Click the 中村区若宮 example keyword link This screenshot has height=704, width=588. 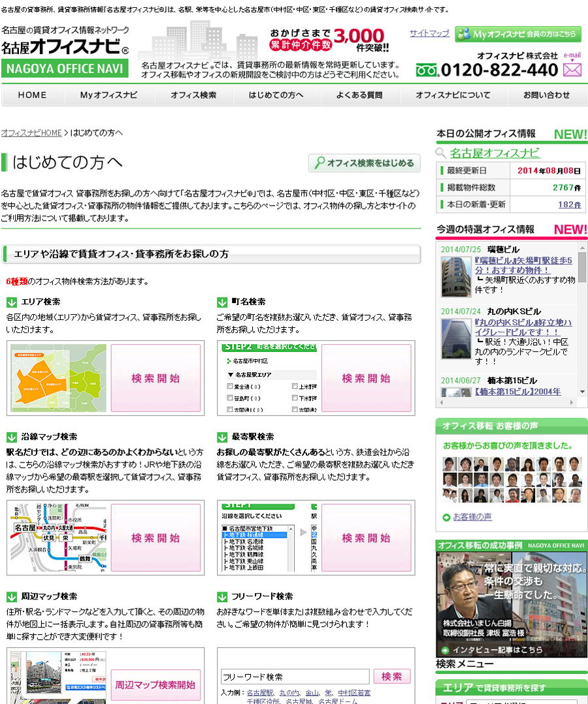354,693
